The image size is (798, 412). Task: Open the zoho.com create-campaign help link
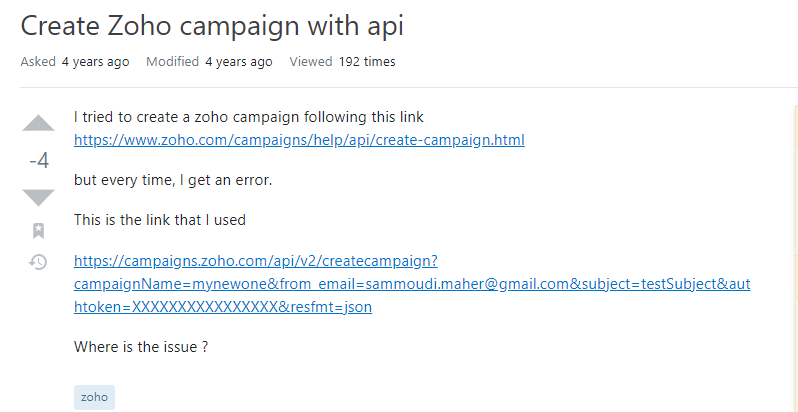[x=299, y=140]
